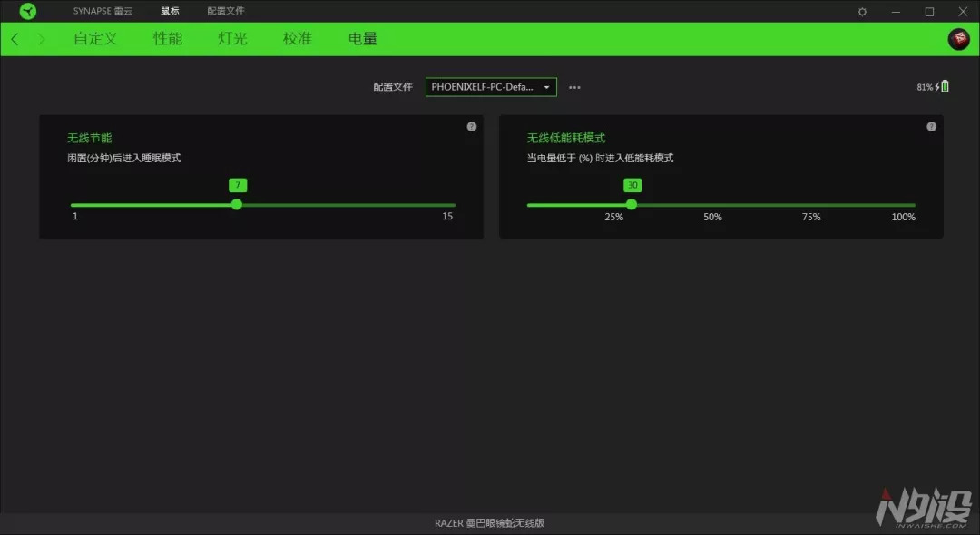The width and height of the screenshot is (980, 535).
Task: Click the 50% mark on the low-power slider
Action: click(x=712, y=217)
